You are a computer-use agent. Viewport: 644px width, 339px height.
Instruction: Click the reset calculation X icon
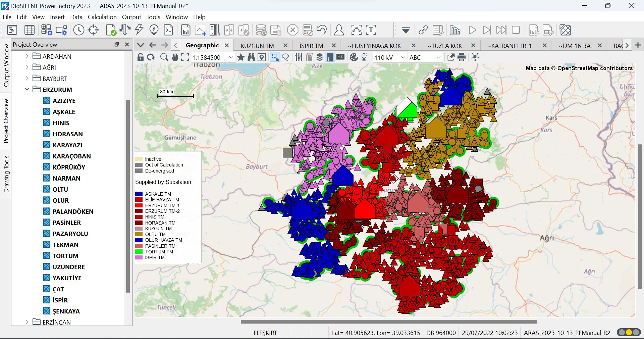(293, 30)
